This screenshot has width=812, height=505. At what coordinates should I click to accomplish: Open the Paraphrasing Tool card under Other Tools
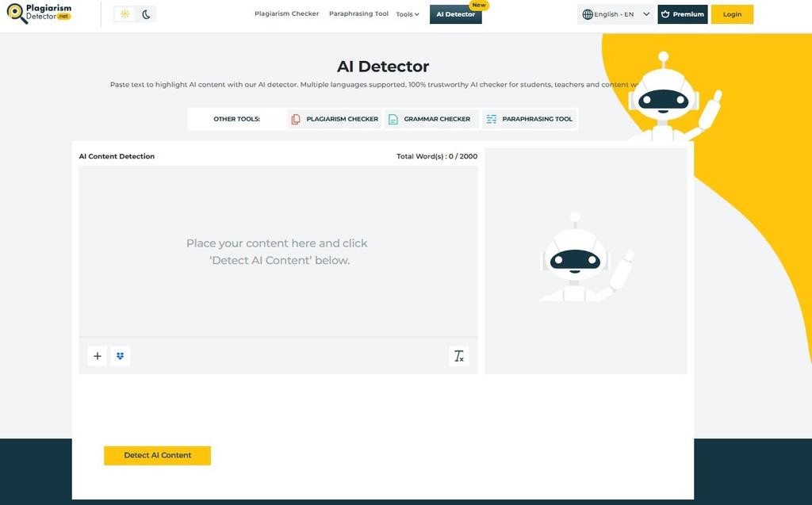click(530, 119)
